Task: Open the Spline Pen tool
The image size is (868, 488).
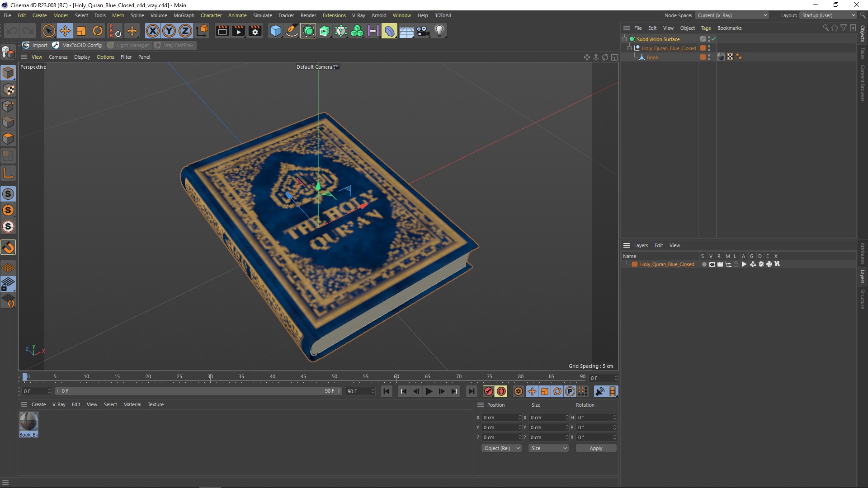Action: (292, 31)
